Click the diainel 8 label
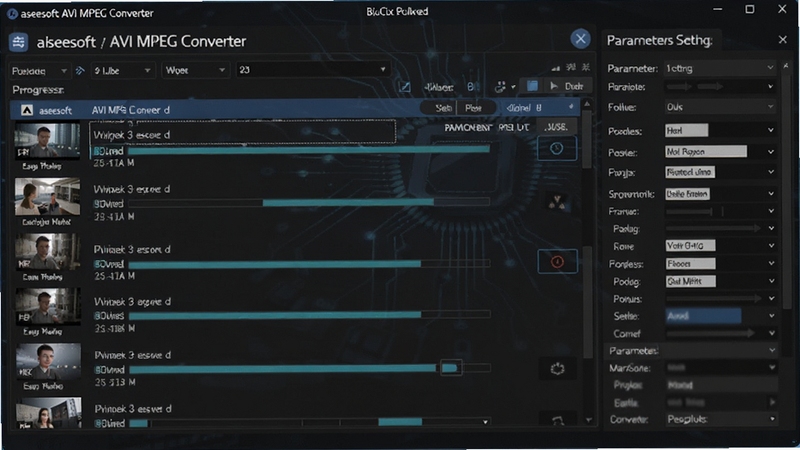 [524, 108]
